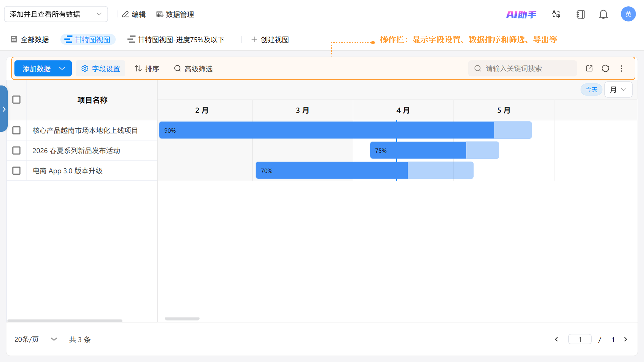644x362 pixels.
Task: Open the three-dot more options menu
Action: pos(622,68)
